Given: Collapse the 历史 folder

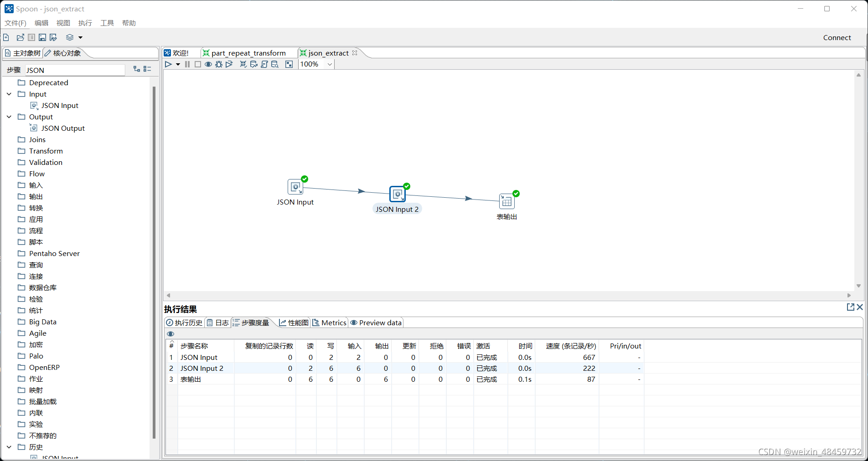Looking at the screenshot, I should 9,447.
